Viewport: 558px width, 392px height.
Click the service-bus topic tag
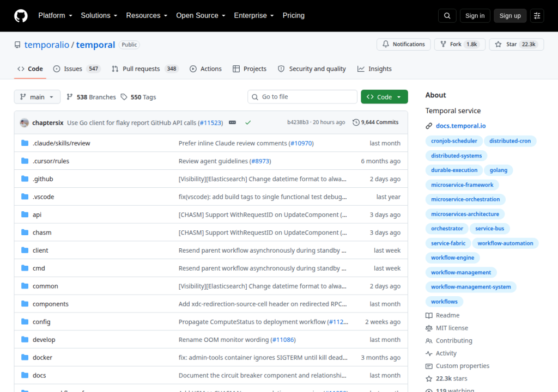coord(490,229)
